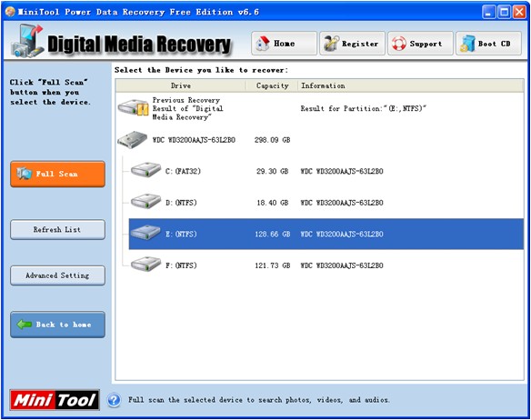Image resolution: width=531 pixels, height=420 pixels.
Task: Click the Support lifebuoy button
Action: pyautogui.click(x=420, y=44)
